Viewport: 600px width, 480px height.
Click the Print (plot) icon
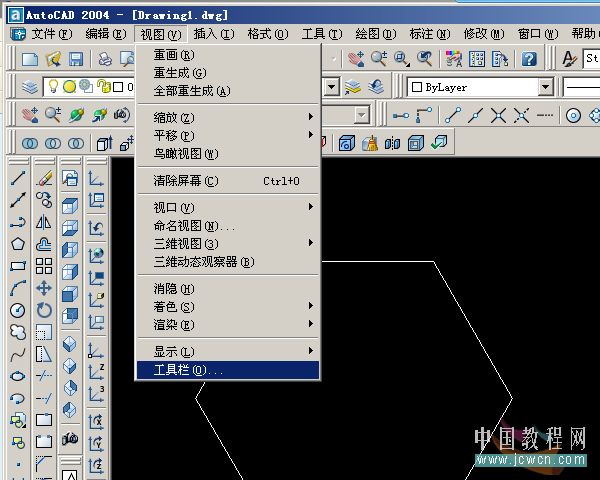pyautogui.click(x=105, y=59)
